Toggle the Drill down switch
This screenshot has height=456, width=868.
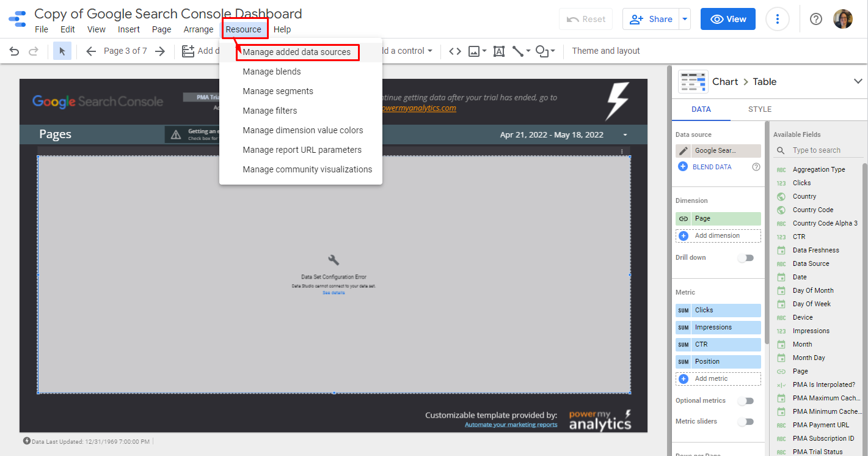(x=745, y=258)
